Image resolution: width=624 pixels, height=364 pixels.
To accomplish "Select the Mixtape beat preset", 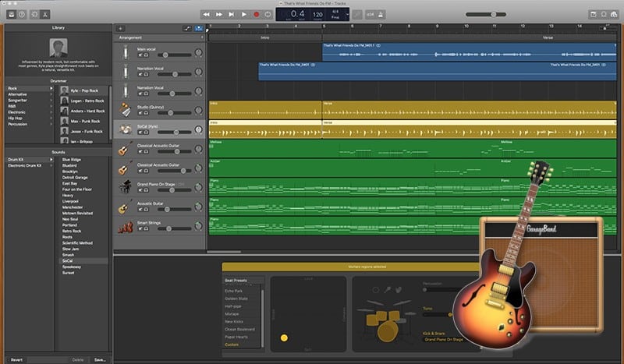I will pyautogui.click(x=232, y=314).
